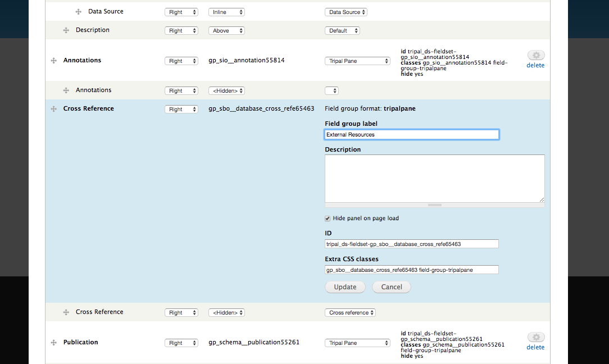
Task: Click delete link for Annotations group
Action: (535, 66)
